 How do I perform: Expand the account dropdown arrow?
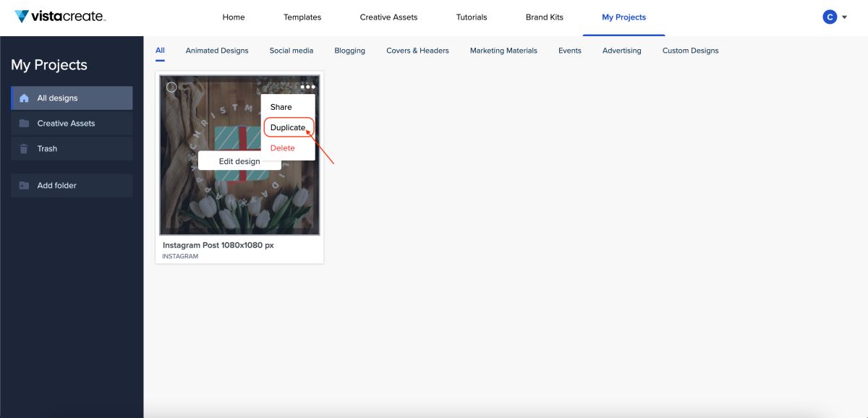[x=845, y=17]
